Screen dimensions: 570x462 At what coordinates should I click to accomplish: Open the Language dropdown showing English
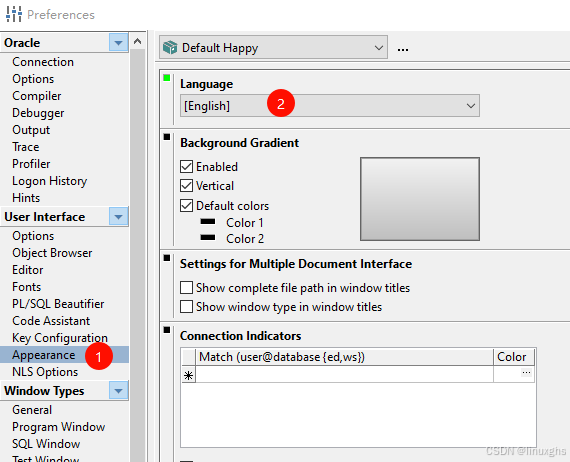pyautogui.click(x=330, y=106)
